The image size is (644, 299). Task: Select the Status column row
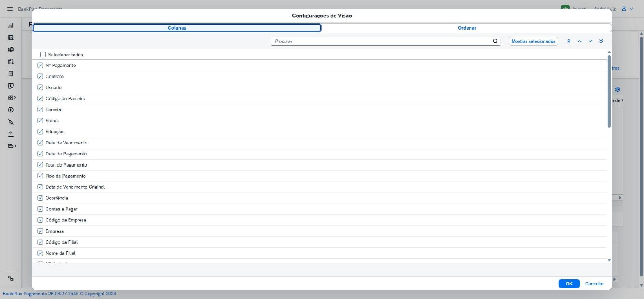click(320, 121)
